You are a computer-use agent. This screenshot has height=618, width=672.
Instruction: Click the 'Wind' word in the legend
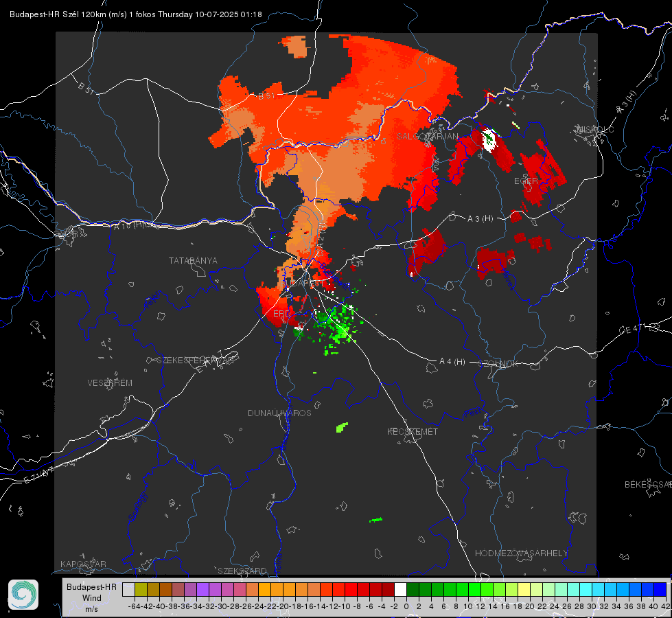[x=92, y=598]
